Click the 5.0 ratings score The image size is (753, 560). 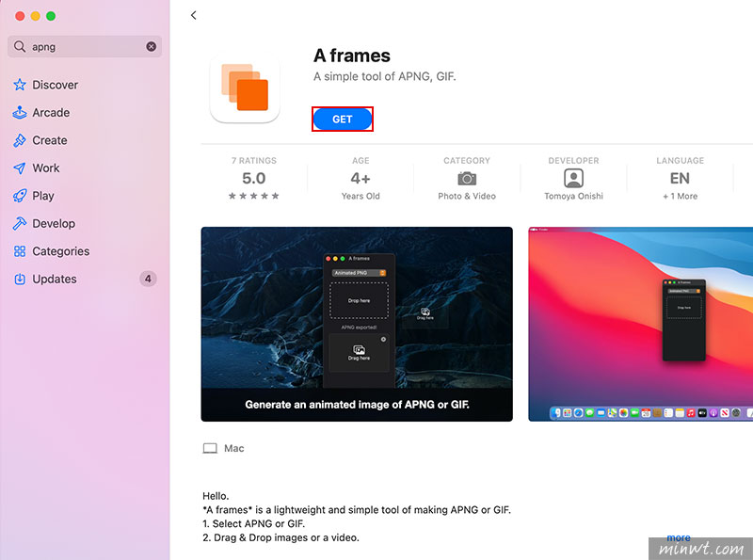point(253,178)
